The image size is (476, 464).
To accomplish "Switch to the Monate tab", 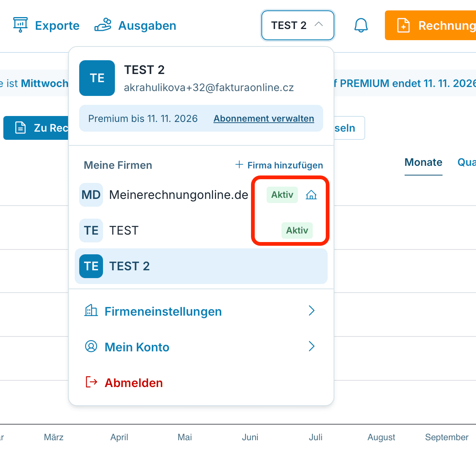I will pyautogui.click(x=423, y=162).
